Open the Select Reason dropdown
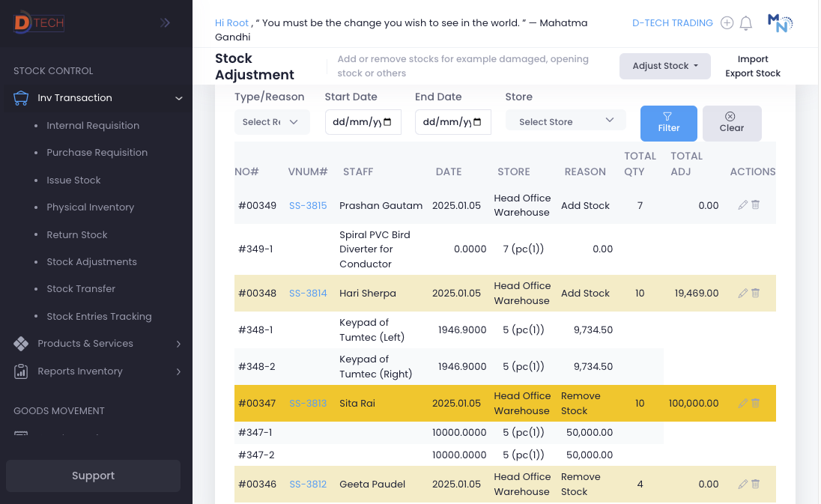Image resolution: width=821 pixels, height=504 pixels. (272, 121)
